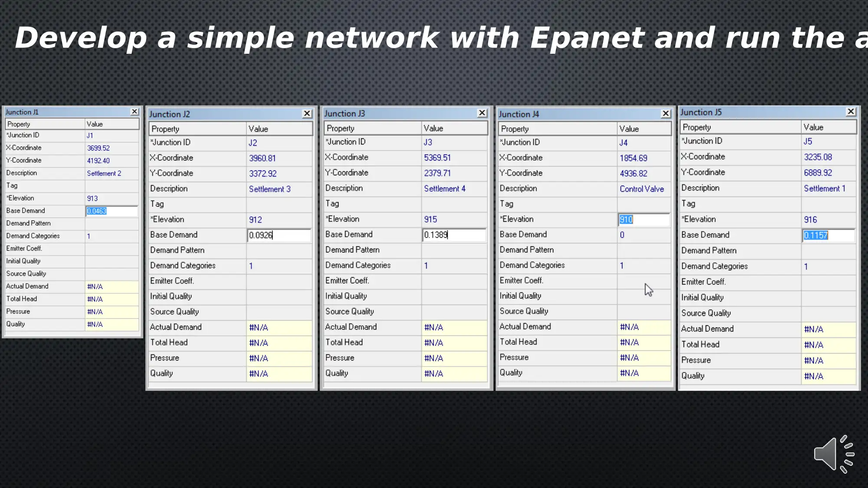Click Junction ID value J3
Screen dimensions: 868x488
(x=428, y=142)
